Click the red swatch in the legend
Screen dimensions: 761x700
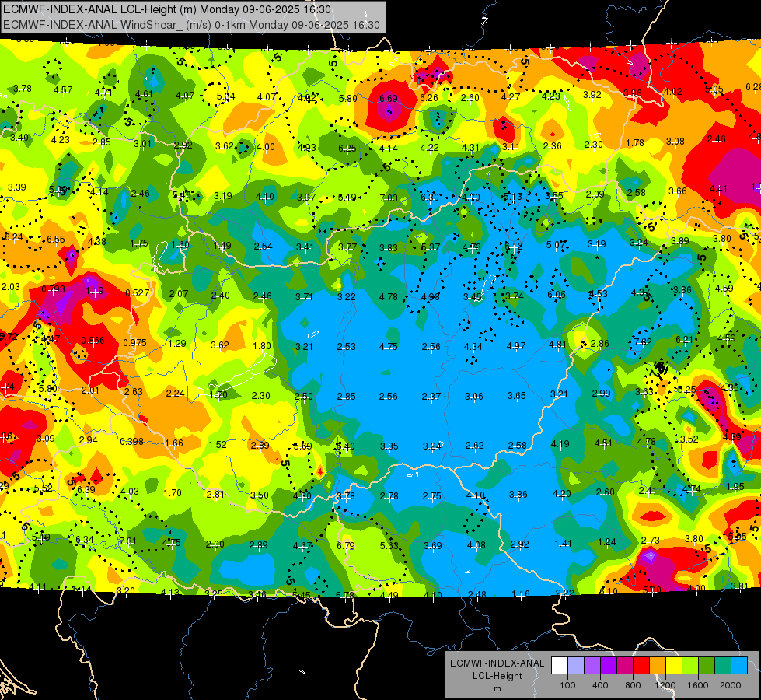coord(641,665)
